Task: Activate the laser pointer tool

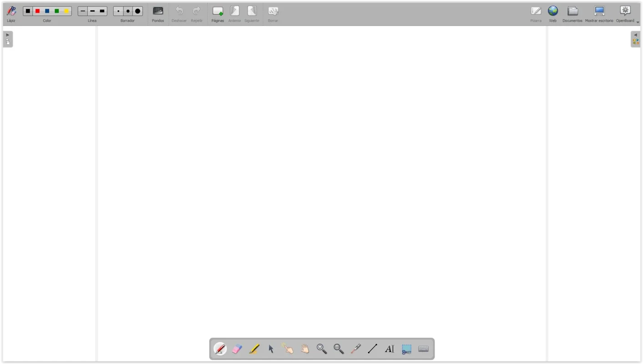Action: (355, 349)
